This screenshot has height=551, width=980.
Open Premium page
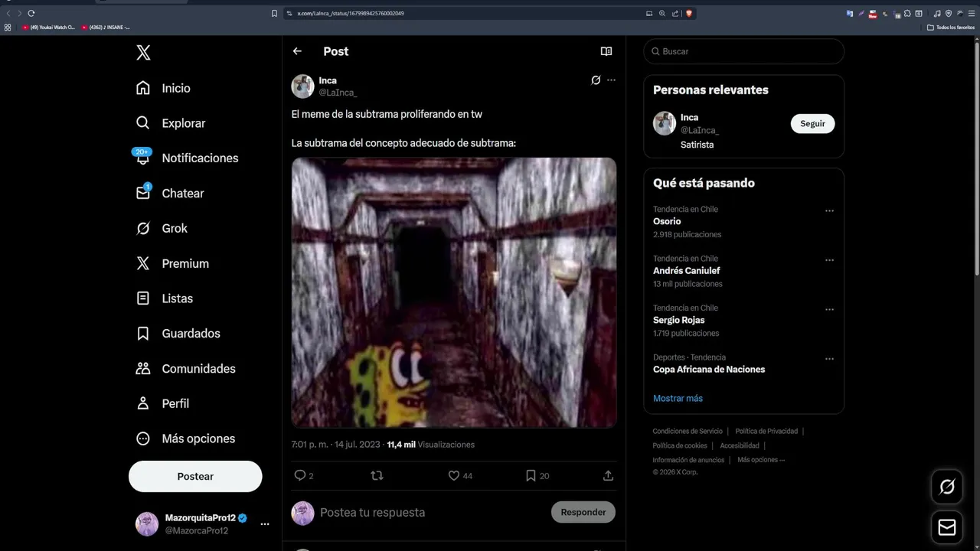[171, 263]
